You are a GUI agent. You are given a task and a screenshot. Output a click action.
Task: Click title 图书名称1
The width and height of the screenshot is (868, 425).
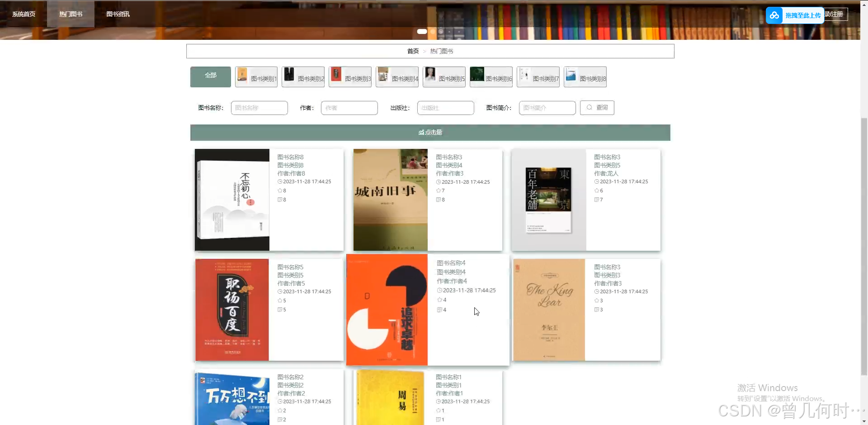pyautogui.click(x=448, y=377)
